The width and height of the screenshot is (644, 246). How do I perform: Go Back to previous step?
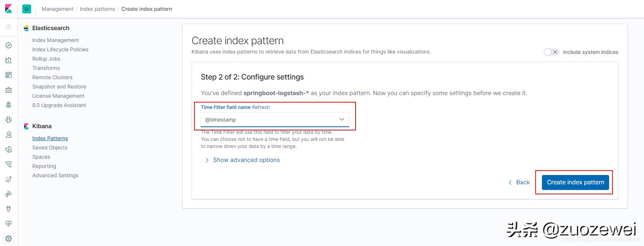coord(519,182)
